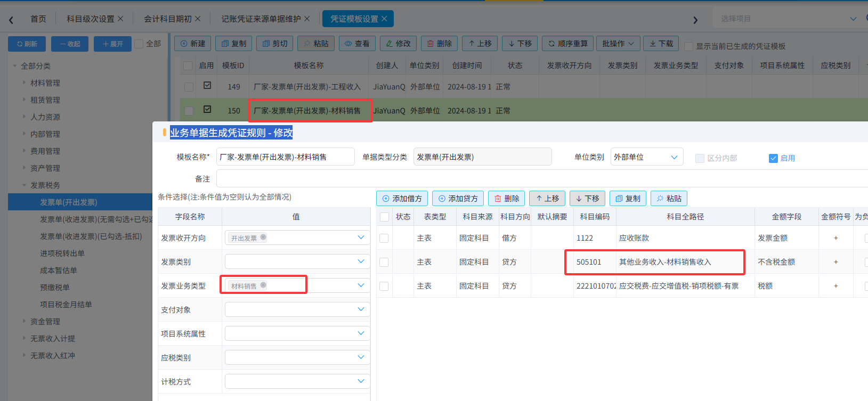Tick the checkbox for 505101 entry row
Screen dimensions: 868x401
point(384,262)
